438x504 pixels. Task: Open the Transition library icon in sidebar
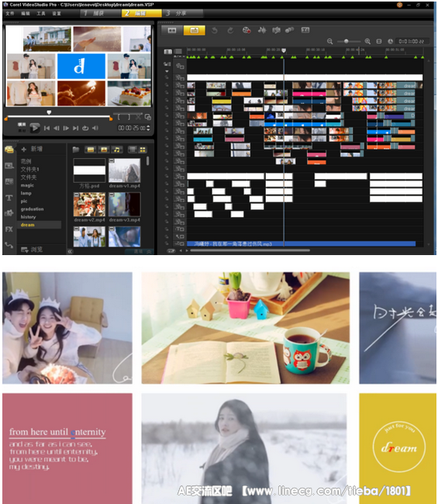click(9, 181)
